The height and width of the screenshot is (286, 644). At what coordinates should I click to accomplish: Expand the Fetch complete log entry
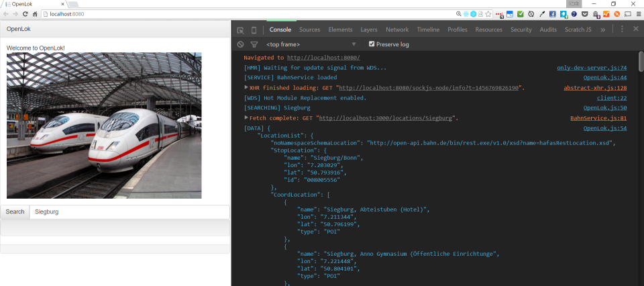click(x=246, y=117)
